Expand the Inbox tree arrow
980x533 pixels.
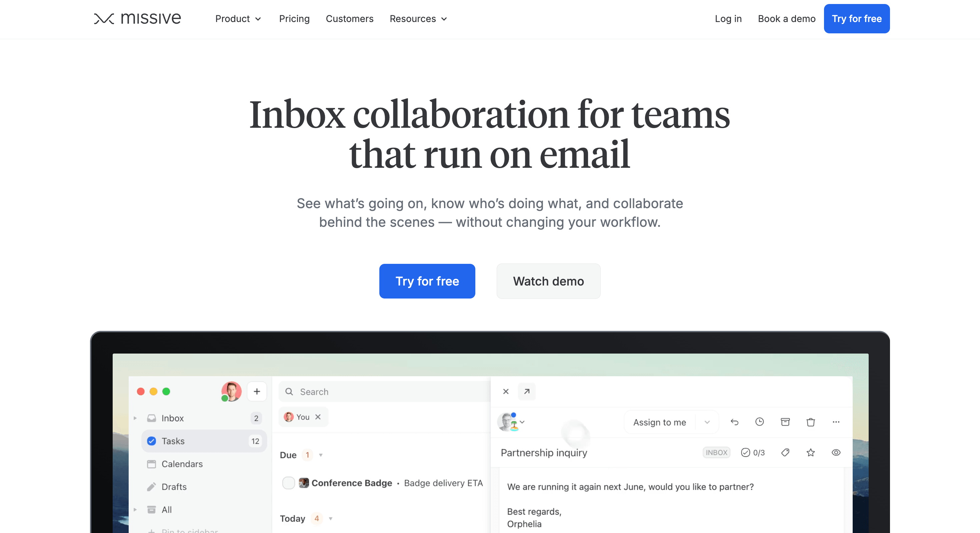[135, 418]
